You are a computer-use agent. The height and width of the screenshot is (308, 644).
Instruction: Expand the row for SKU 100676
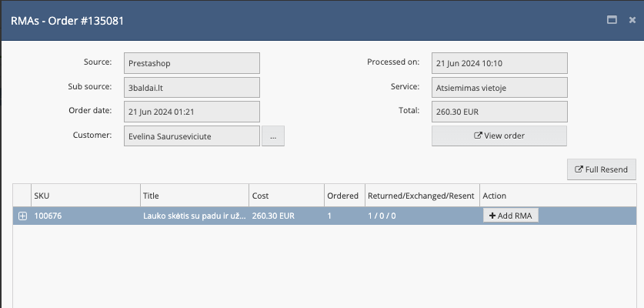click(x=22, y=216)
